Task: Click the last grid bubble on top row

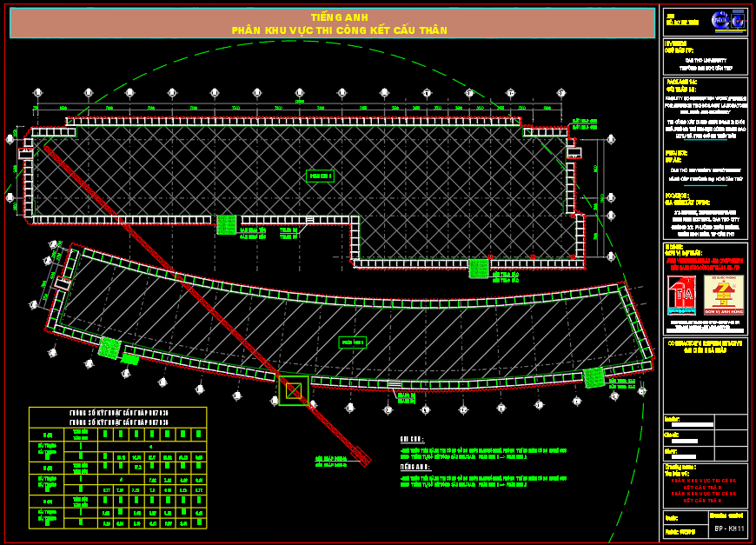Action: pyautogui.click(x=561, y=93)
